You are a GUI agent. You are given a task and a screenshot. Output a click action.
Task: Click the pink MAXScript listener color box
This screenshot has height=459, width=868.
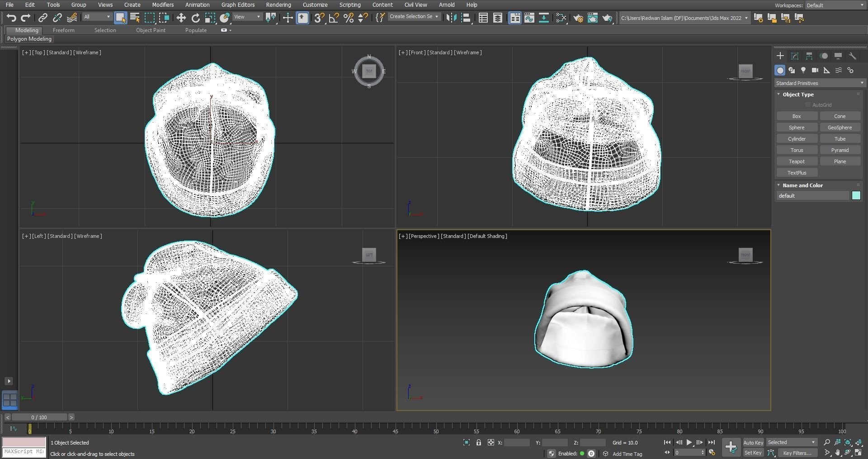[x=24, y=442]
